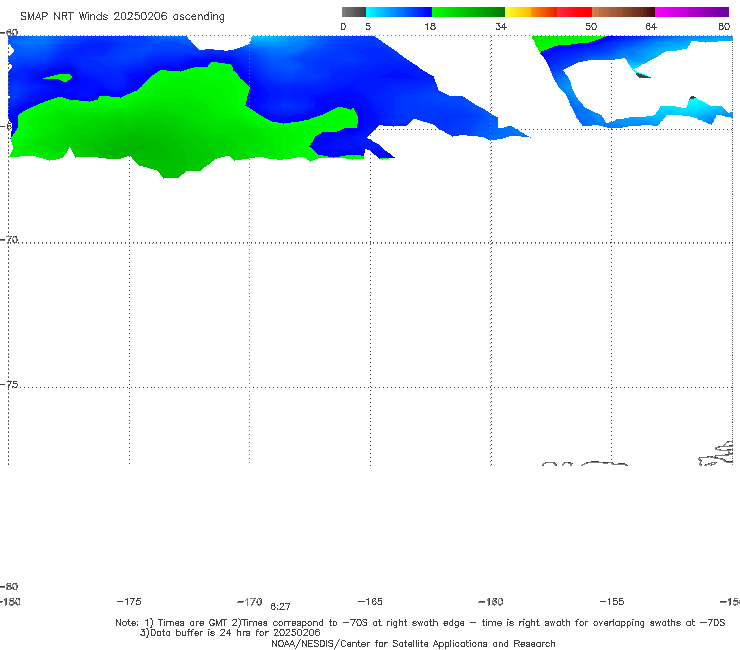
Task: Click the color bar label "0"
Action: point(344,27)
